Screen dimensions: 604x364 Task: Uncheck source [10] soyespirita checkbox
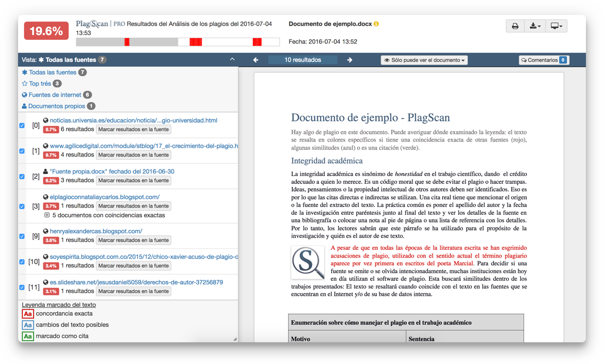[22, 262]
